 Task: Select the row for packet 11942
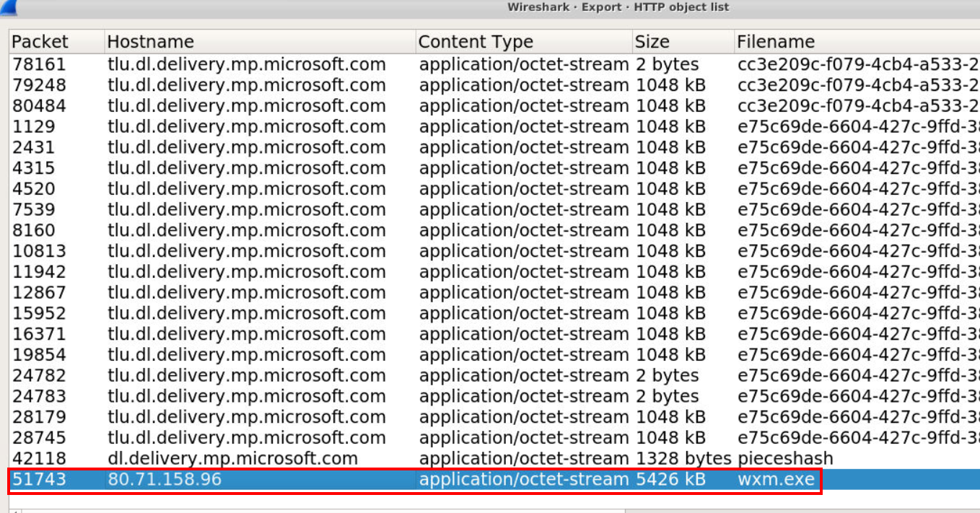[x=494, y=272]
